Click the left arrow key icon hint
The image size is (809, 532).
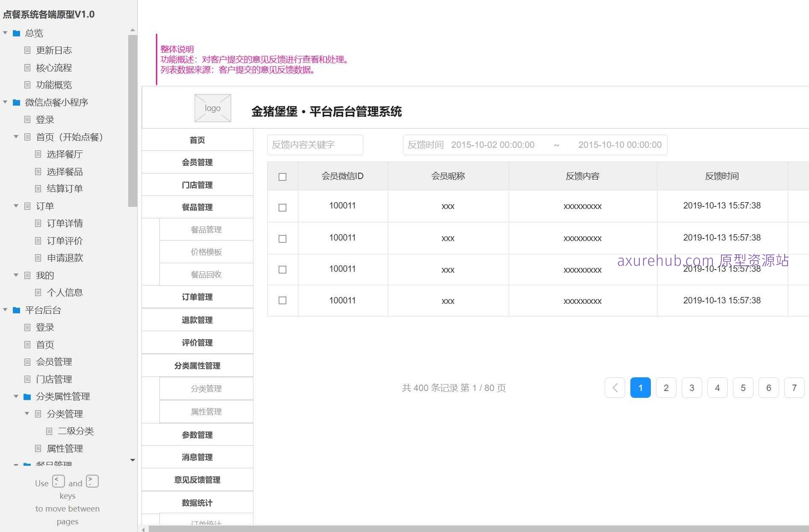[x=59, y=481]
